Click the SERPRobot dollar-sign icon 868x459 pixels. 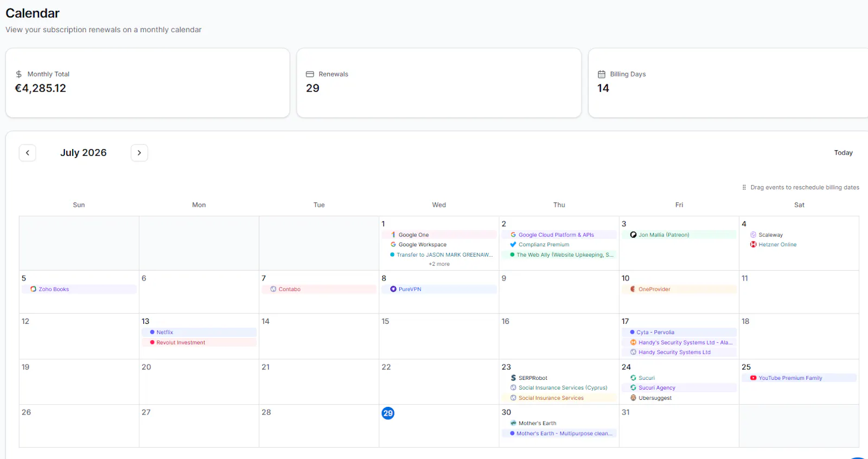(x=513, y=378)
